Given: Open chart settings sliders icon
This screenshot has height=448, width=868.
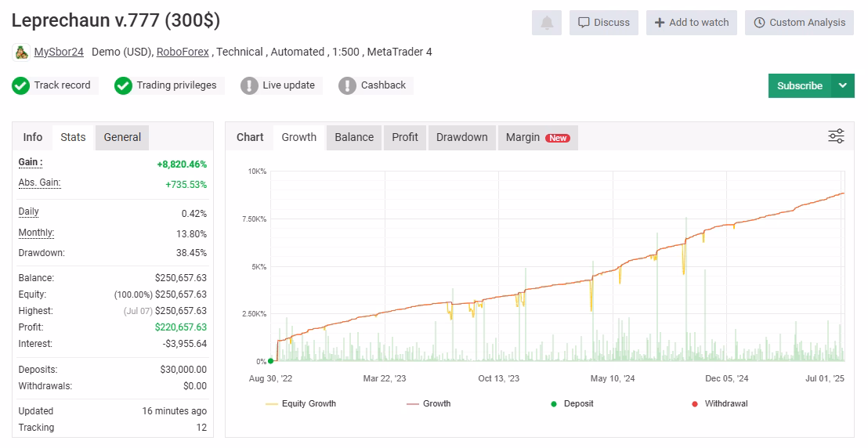Looking at the screenshot, I should (x=836, y=136).
